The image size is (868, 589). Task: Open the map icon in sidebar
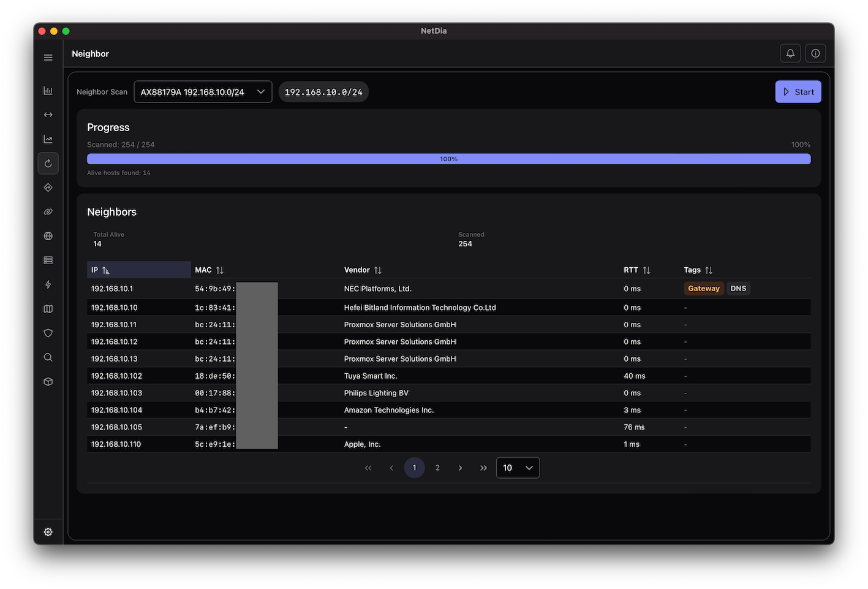coord(48,309)
